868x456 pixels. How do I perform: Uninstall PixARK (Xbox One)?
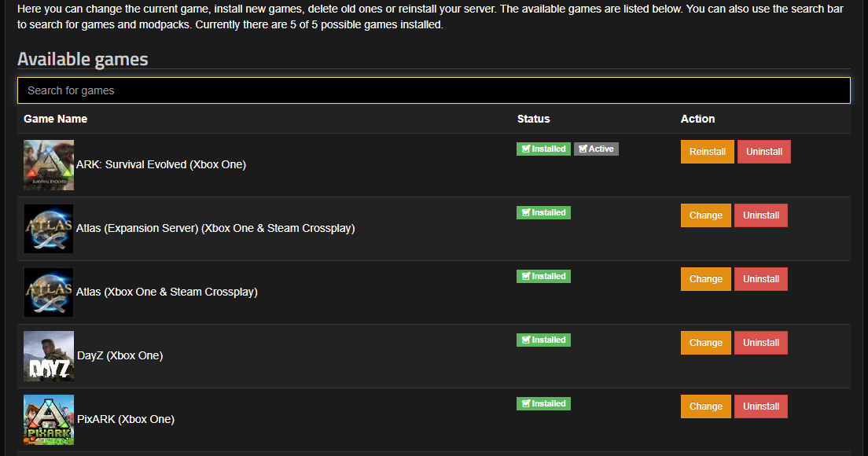[x=760, y=406]
